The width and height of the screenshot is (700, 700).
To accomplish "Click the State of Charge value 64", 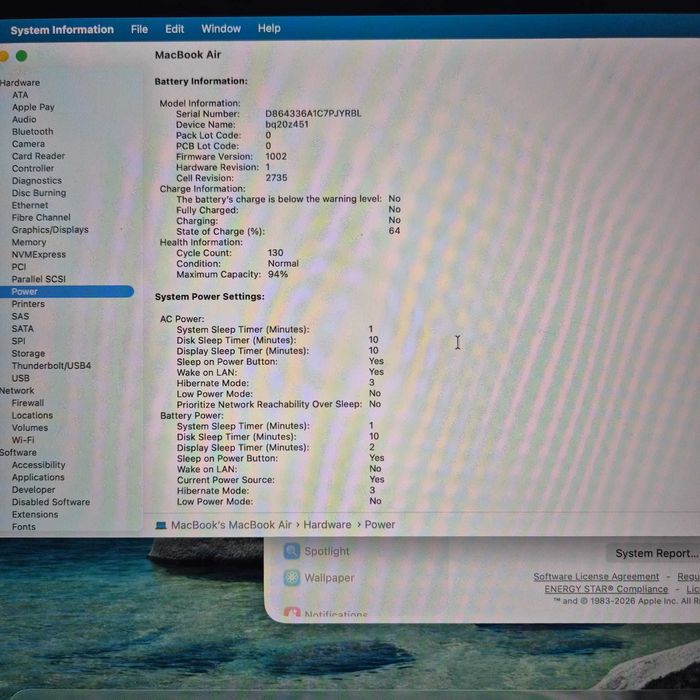I will [394, 231].
